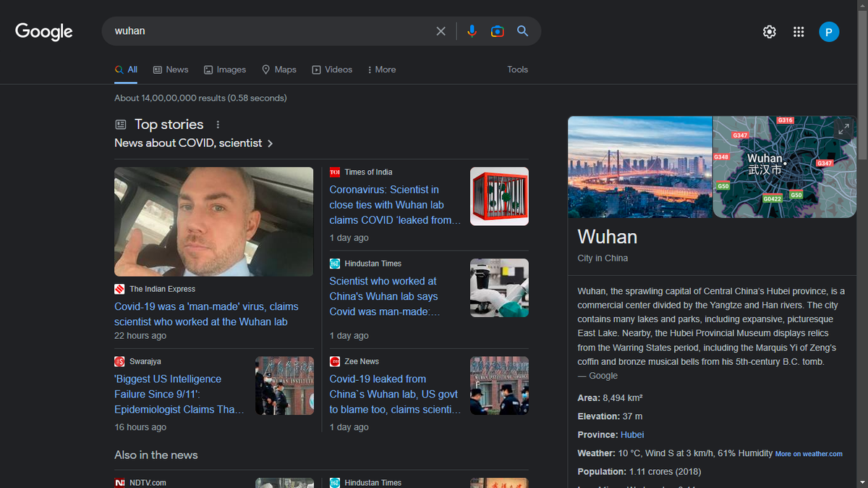Screen dimensions: 868x488
Task: Clear the search box with X icon
Action: tap(441, 31)
